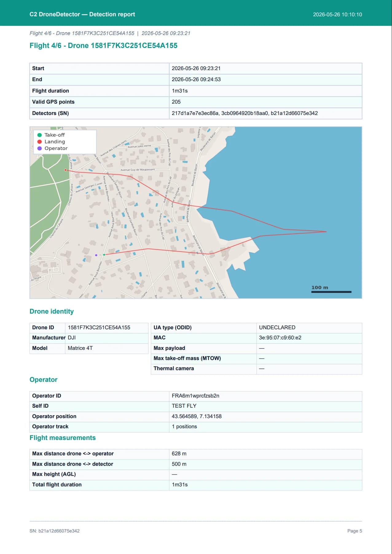Image resolution: width=392 pixels, height=554 pixels.
Task: Select the Flight duration value 1m31s in top table
Action: click(x=180, y=91)
